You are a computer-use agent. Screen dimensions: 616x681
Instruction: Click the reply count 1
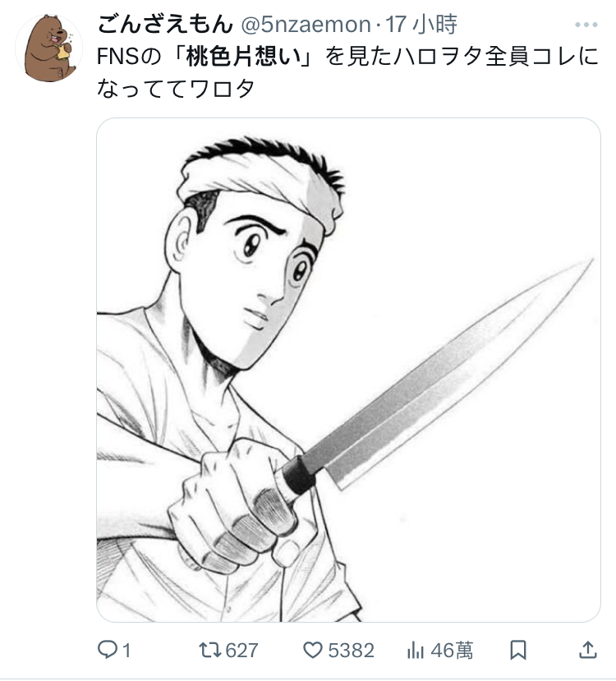[126, 651]
